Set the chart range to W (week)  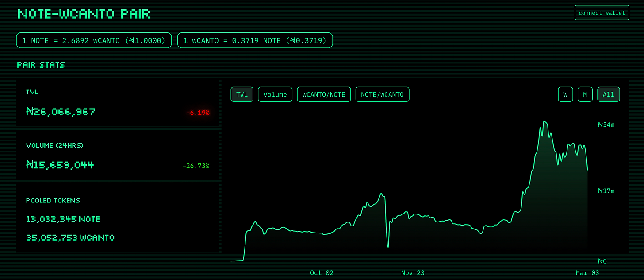coord(566,94)
